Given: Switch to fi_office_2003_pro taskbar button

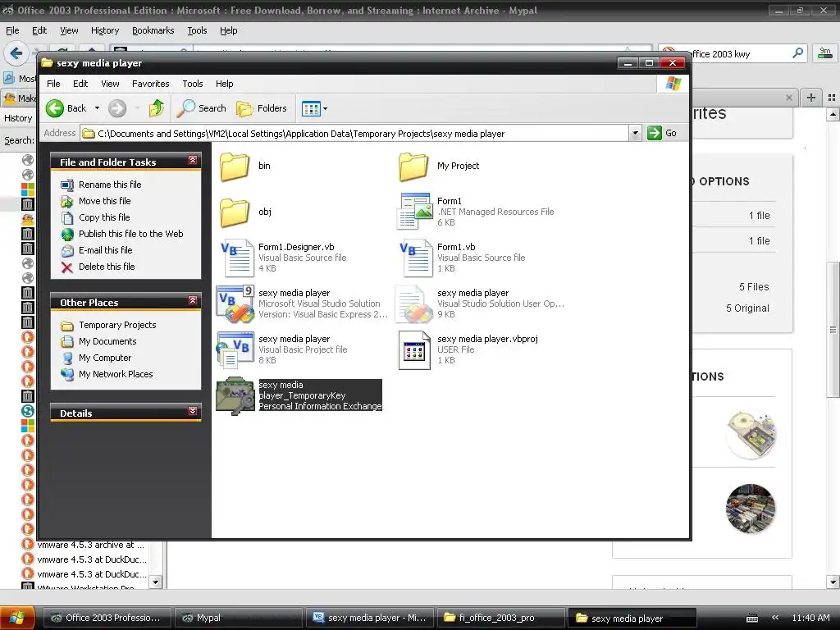Looking at the screenshot, I should pyautogui.click(x=500, y=619).
